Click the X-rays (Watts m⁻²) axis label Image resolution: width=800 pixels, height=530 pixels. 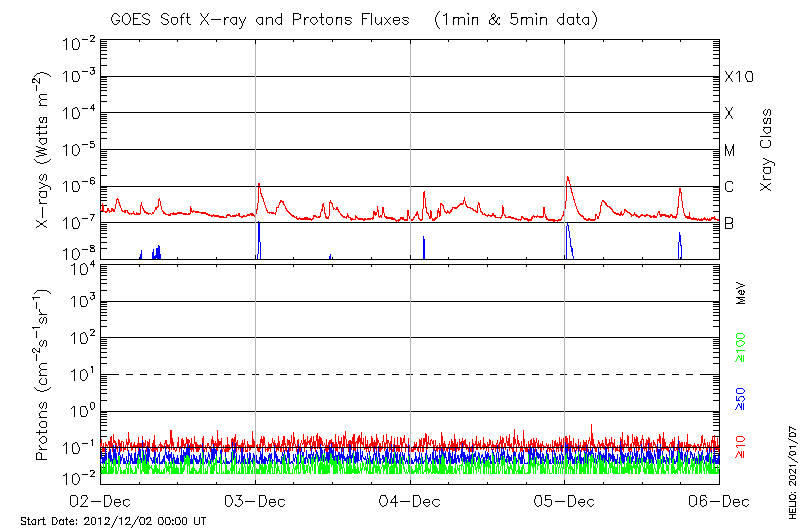(x=43, y=150)
